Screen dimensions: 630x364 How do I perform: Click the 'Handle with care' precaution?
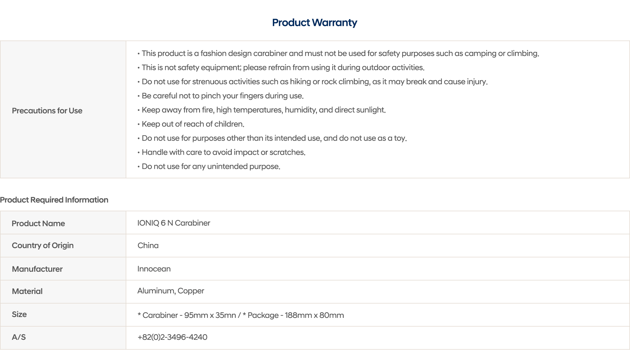pos(223,152)
